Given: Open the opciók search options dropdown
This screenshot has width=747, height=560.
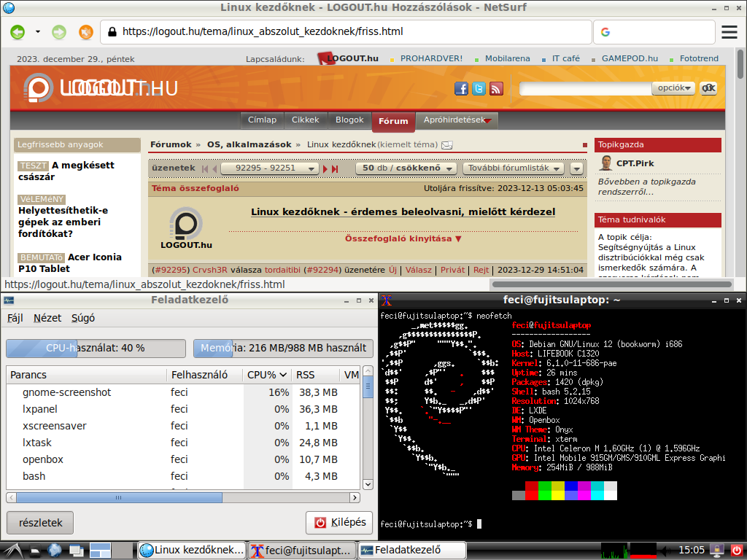Looking at the screenshot, I should click(673, 88).
